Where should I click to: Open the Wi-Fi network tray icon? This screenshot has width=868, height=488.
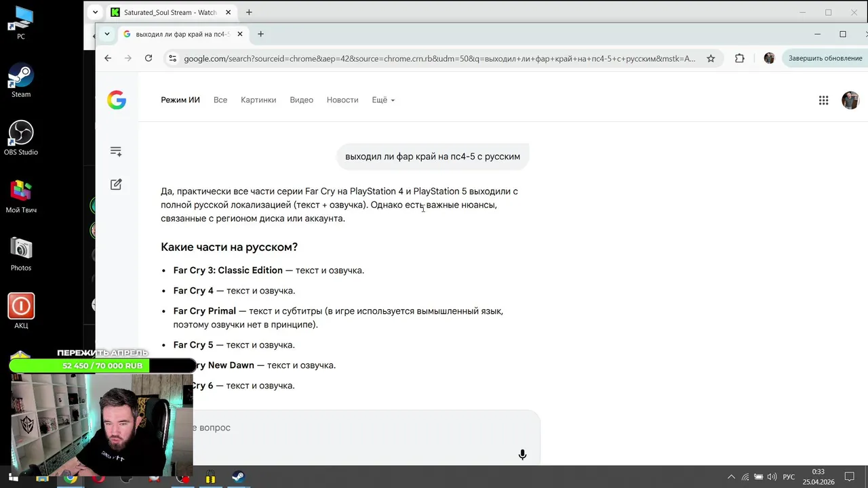tap(745, 477)
